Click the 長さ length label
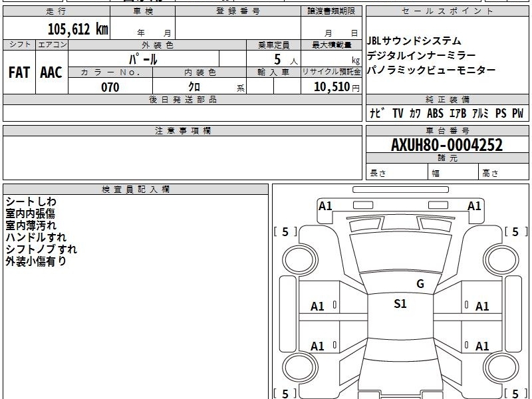This screenshot has height=399, width=532. (378, 174)
